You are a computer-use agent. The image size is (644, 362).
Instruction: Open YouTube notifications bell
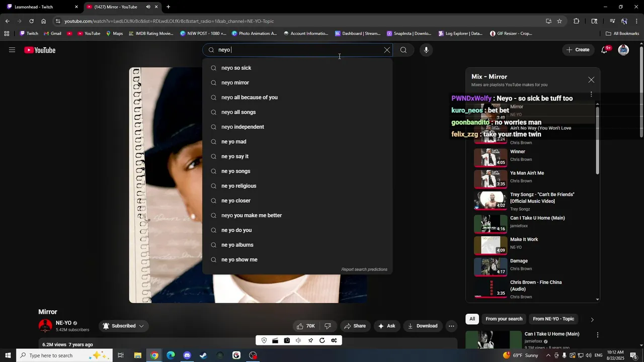pyautogui.click(x=605, y=50)
